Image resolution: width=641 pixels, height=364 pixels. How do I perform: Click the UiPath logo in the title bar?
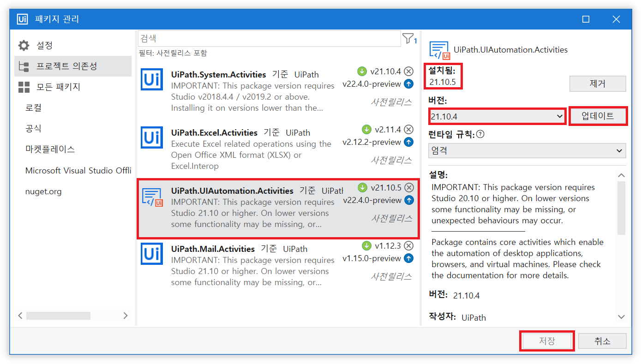point(22,19)
